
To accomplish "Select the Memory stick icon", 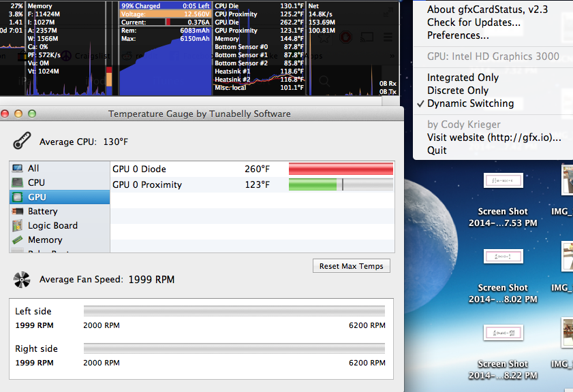I will pyautogui.click(x=17, y=240).
